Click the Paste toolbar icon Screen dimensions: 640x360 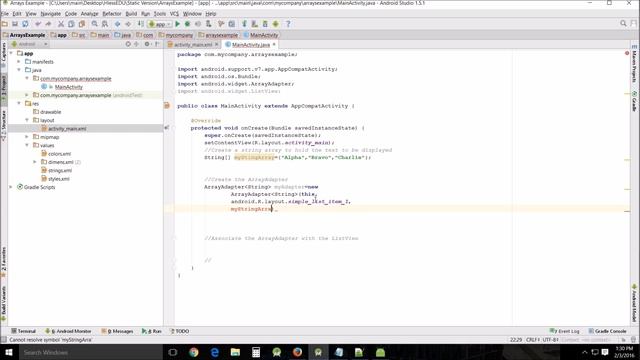click(82, 24)
